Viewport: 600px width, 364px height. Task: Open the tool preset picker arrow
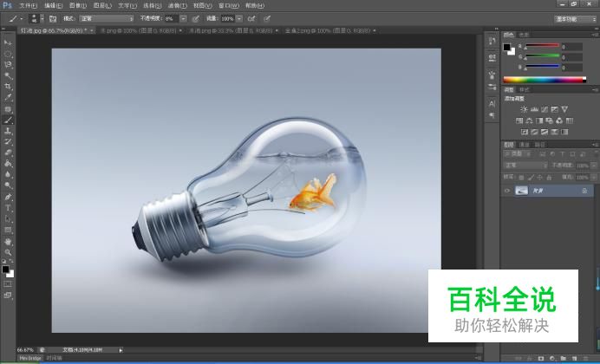pos(22,18)
